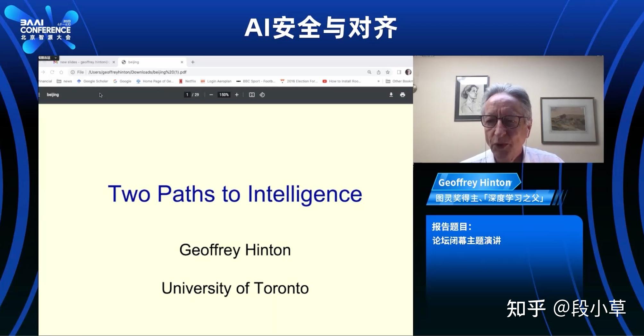Close the new slides Gmail tab
This screenshot has height=336, width=644.
tap(114, 62)
